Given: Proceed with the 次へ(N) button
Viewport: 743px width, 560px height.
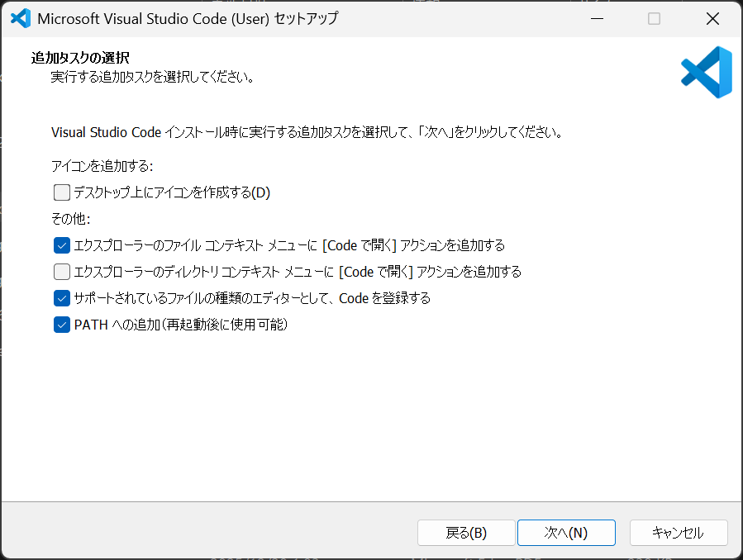Looking at the screenshot, I should tap(566, 533).
